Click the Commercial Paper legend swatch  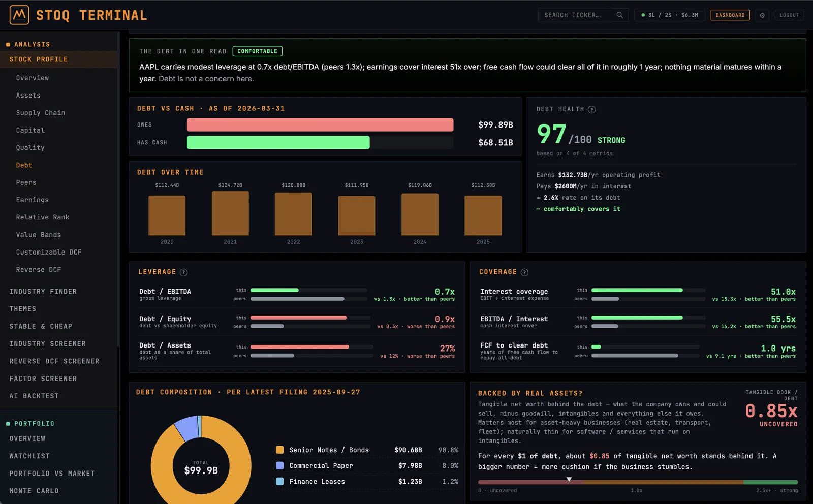279,465
